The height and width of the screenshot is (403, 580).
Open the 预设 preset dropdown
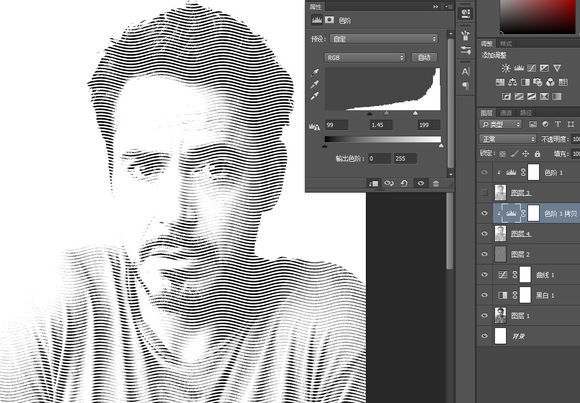pyautogui.click(x=384, y=39)
